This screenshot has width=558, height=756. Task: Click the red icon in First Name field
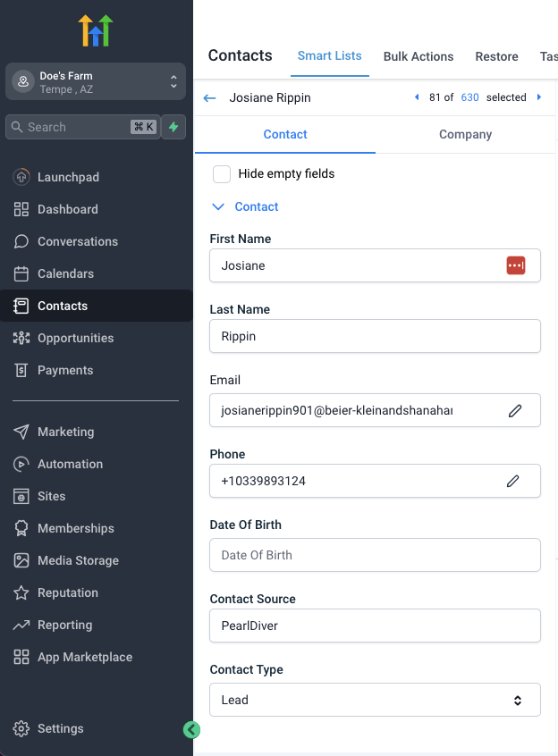(515, 265)
